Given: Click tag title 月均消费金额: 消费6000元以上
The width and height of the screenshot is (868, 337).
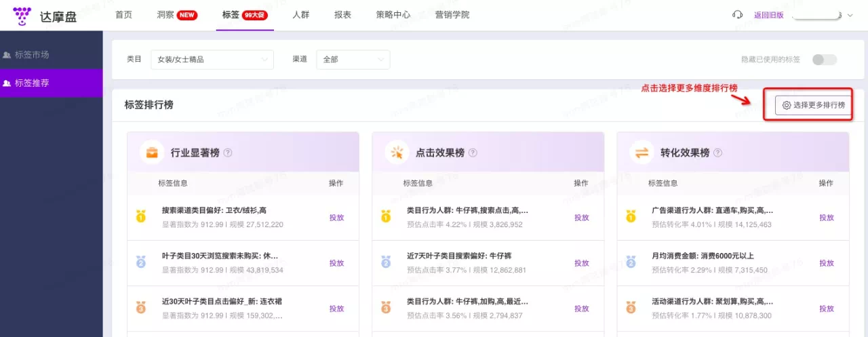Looking at the screenshot, I should click(x=703, y=256).
